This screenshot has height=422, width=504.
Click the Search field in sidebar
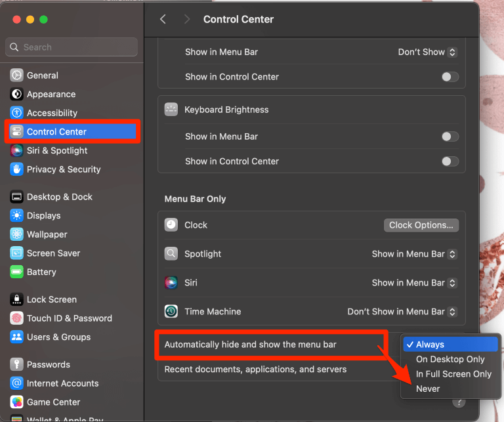tap(72, 47)
